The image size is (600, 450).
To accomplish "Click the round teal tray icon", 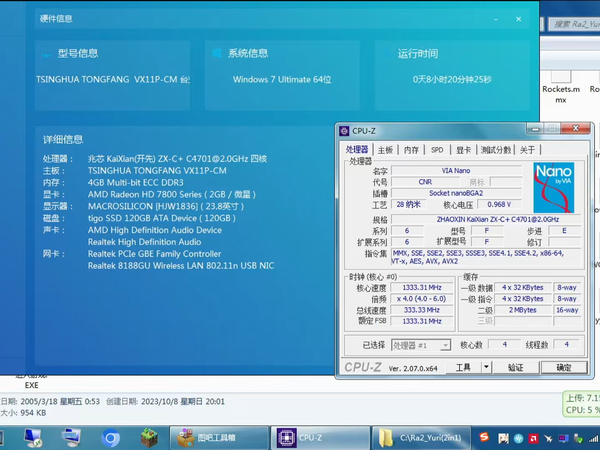I will coord(518,439).
